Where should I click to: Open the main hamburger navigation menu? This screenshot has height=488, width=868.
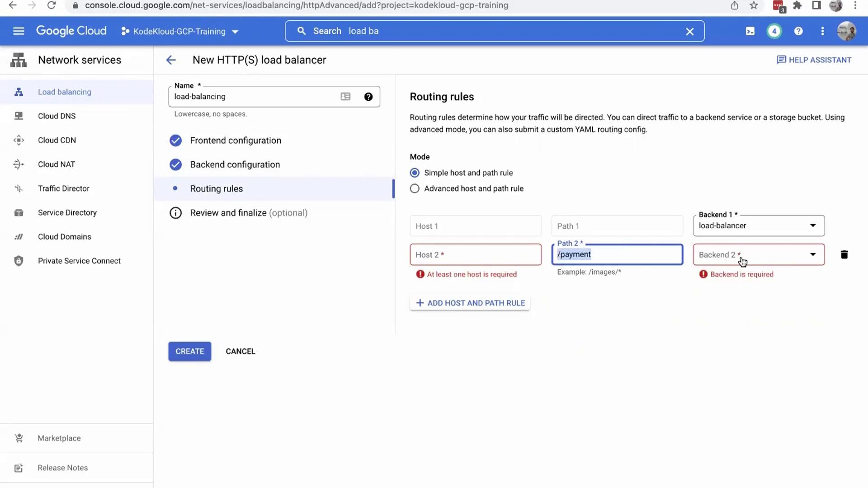[19, 31]
